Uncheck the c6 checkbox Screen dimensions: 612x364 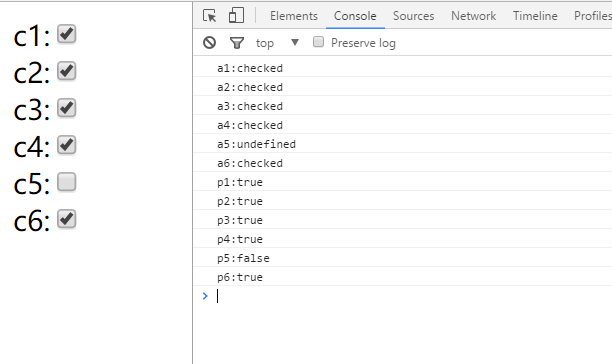pyautogui.click(x=66, y=219)
